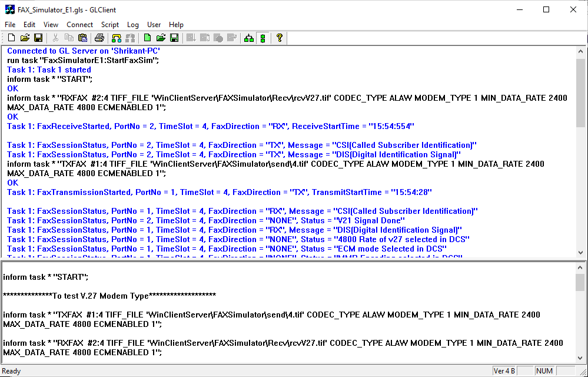
Task: Click the Connect to server toolbar icon
Action: click(117, 38)
